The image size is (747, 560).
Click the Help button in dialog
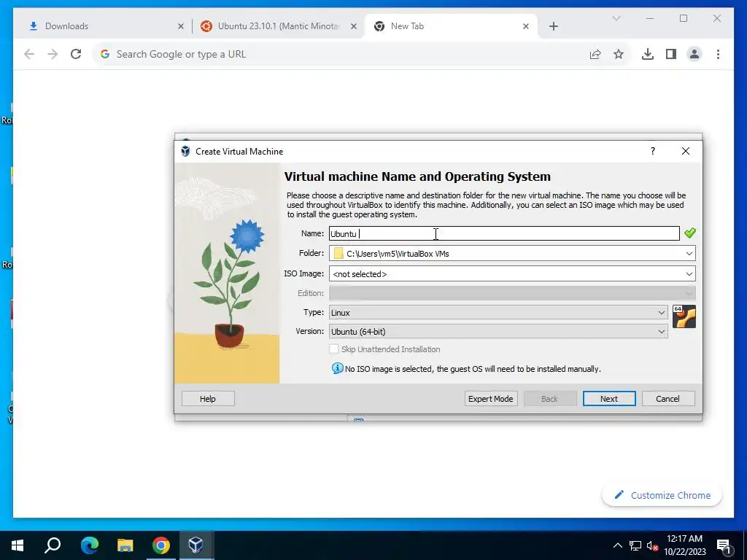208,399
